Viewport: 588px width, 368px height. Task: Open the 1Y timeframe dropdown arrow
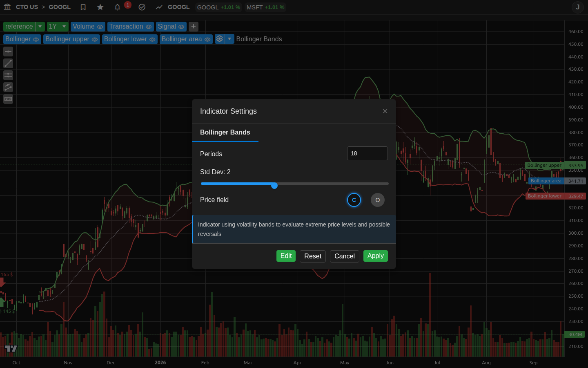pyautogui.click(x=64, y=27)
